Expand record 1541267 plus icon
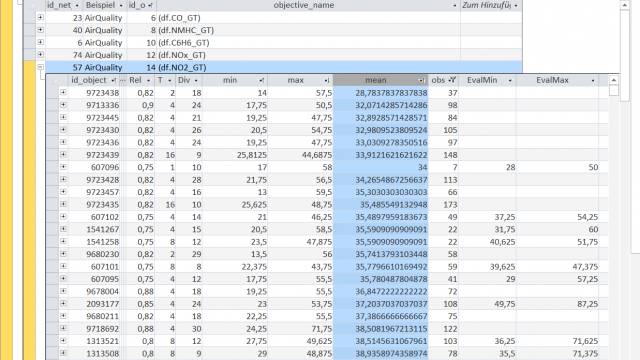This screenshot has width=640, height=360. click(x=63, y=229)
